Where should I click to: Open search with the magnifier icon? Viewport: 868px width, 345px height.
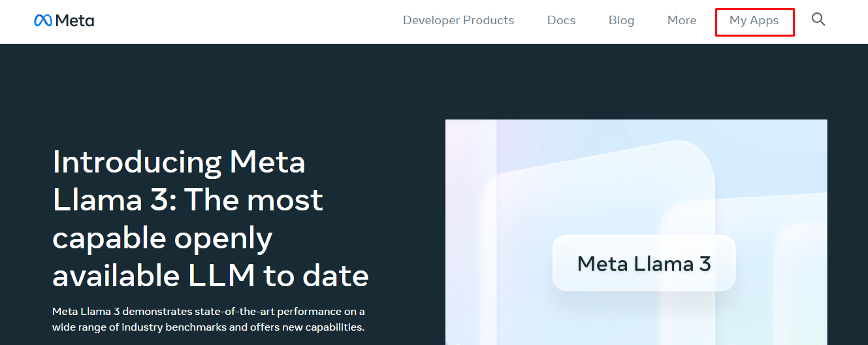(x=818, y=20)
